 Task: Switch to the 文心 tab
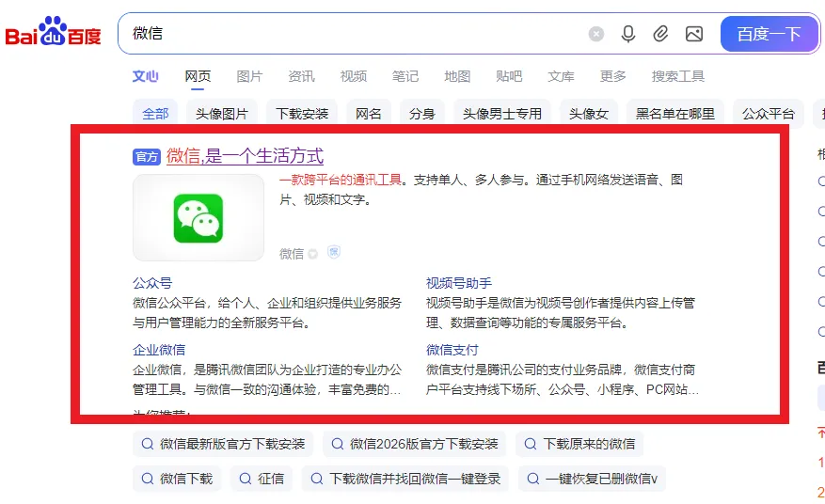[x=145, y=77]
